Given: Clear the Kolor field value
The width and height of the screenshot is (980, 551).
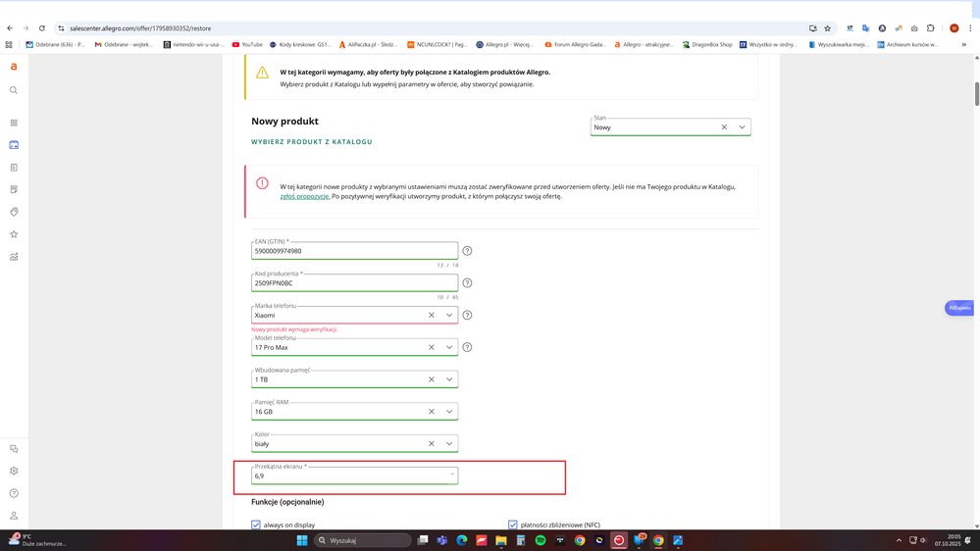Looking at the screenshot, I should coord(431,444).
